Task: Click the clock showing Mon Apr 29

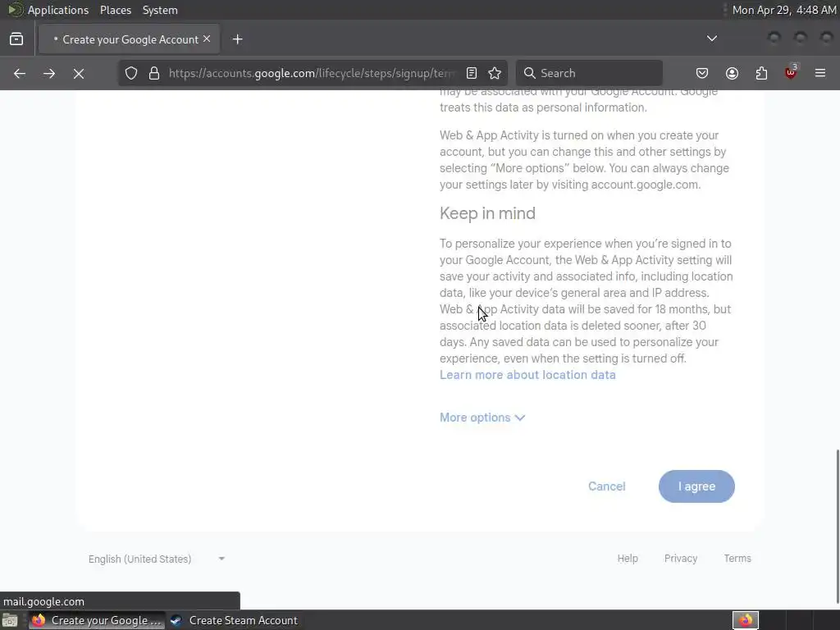Action: (783, 10)
